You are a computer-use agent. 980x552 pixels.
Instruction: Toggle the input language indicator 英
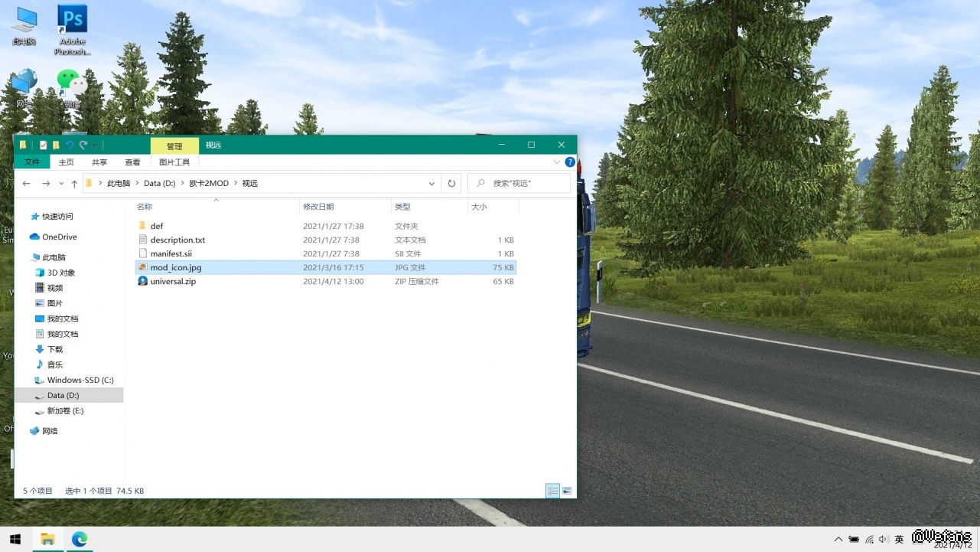pos(899,540)
